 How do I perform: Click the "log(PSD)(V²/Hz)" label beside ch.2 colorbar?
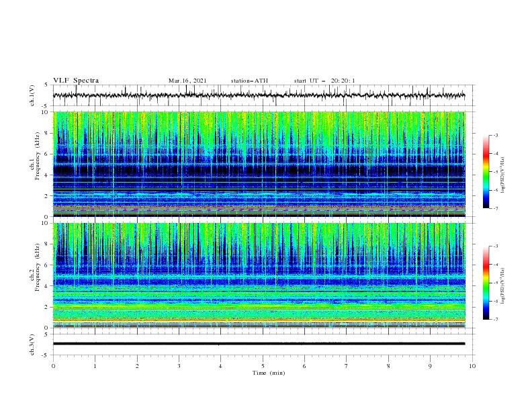[503, 285]
